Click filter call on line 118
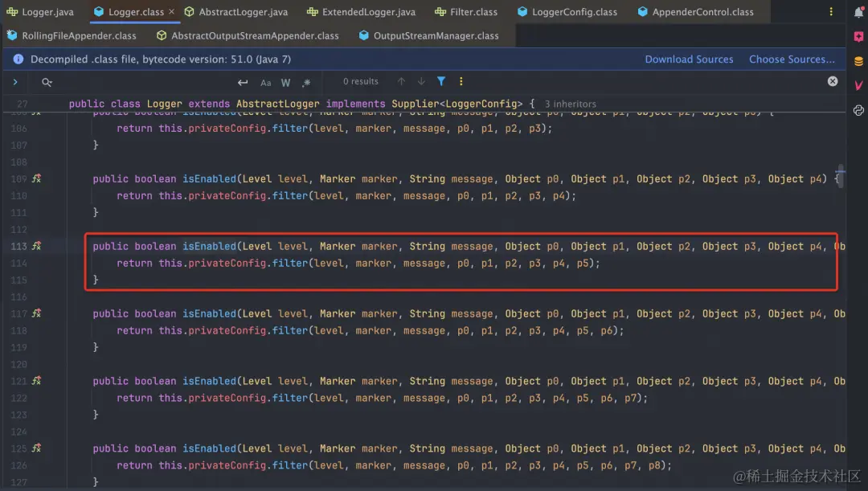The height and width of the screenshot is (491, 868). (x=289, y=330)
